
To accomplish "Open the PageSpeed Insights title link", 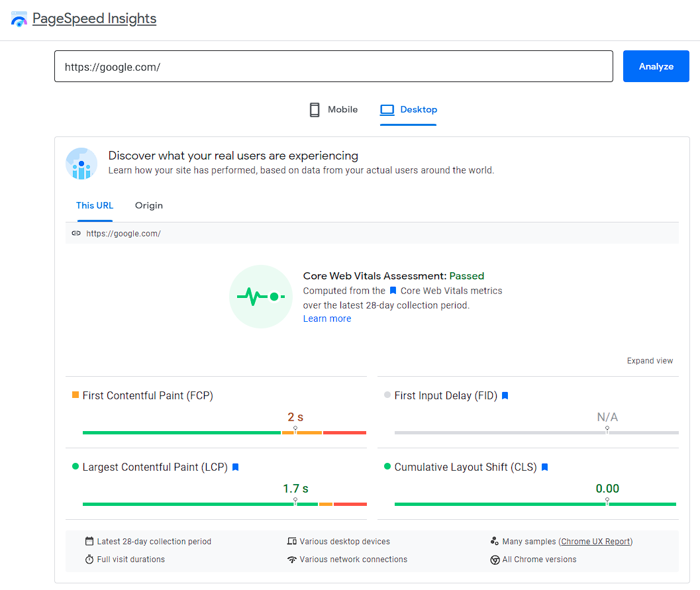I will (94, 19).
